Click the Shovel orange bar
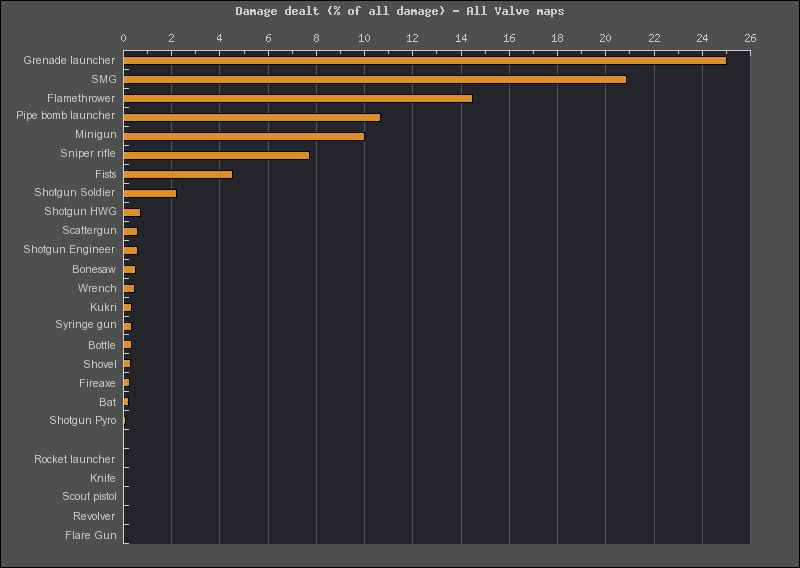The height and width of the screenshot is (568, 800). pos(127,363)
